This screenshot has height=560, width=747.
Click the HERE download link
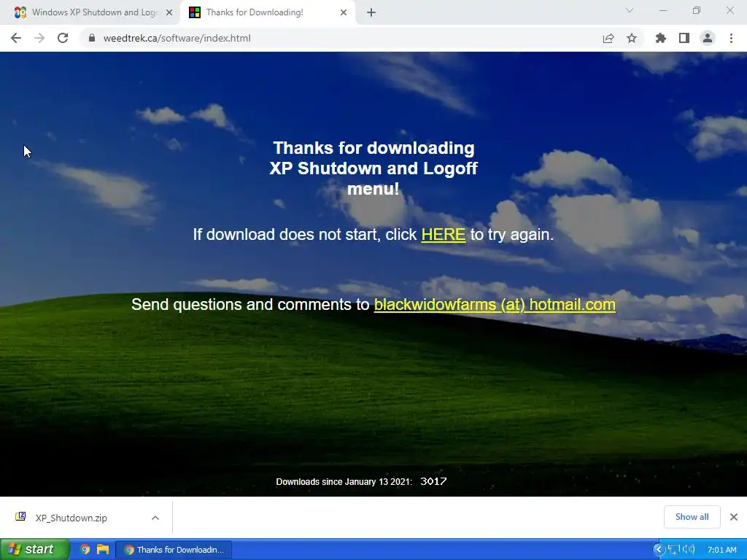click(443, 234)
